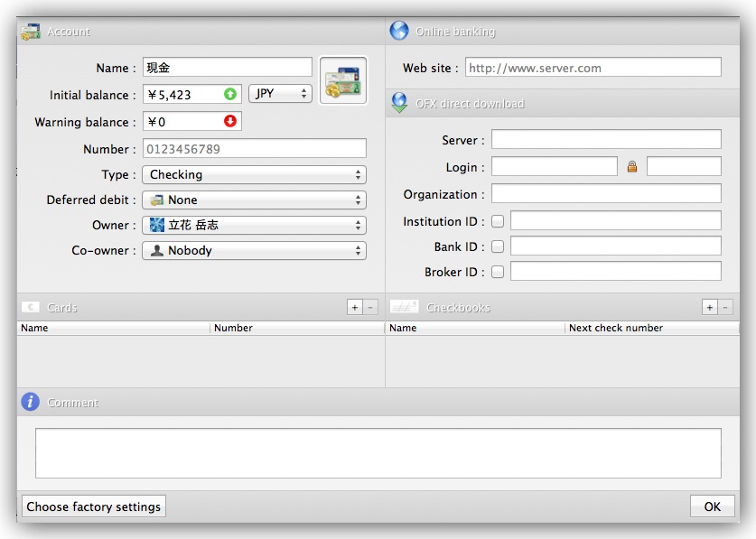Add a card with the Cards plus button
Screen dimensions: 756x539
(355, 308)
